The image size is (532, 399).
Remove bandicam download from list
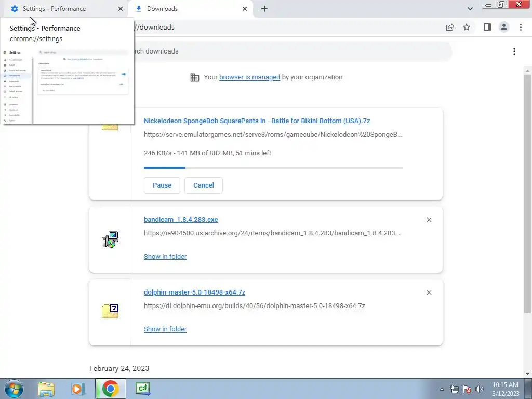429,220
